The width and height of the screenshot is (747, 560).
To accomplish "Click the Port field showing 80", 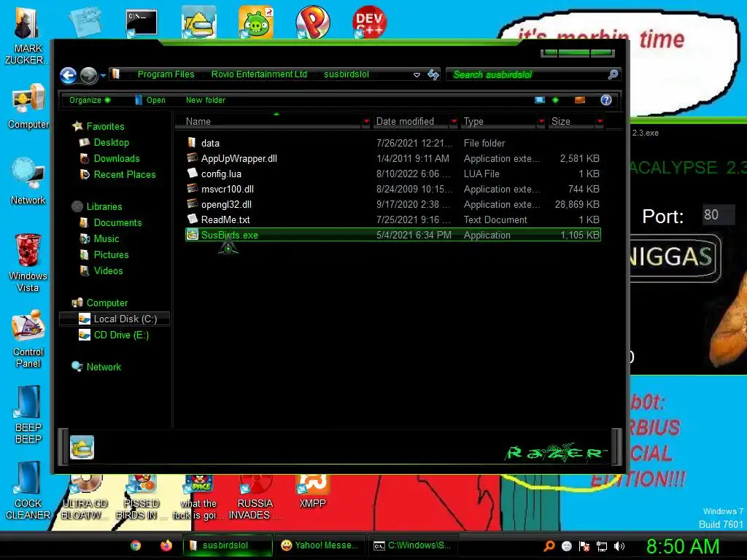I will tap(718, 215).
